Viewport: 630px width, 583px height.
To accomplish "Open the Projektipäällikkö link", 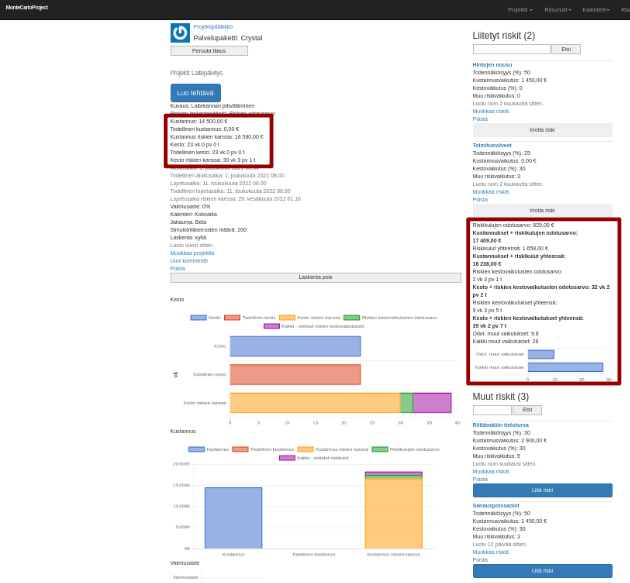I will (213, 27).
